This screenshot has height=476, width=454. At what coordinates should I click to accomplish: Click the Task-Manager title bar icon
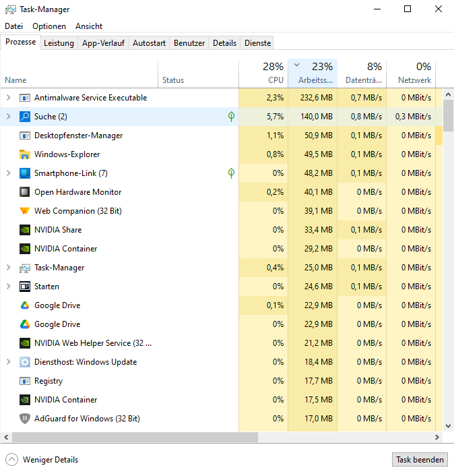point(11,9)
